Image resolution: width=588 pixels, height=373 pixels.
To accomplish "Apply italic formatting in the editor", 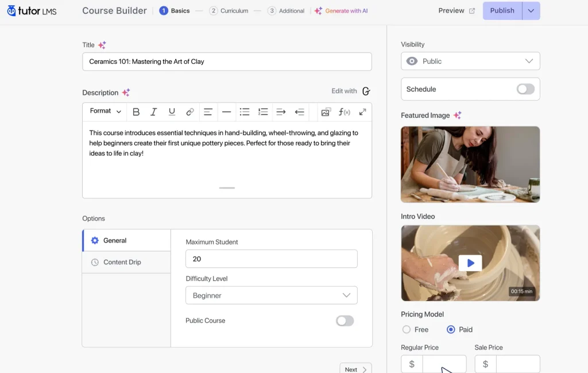I will point(154,112).
